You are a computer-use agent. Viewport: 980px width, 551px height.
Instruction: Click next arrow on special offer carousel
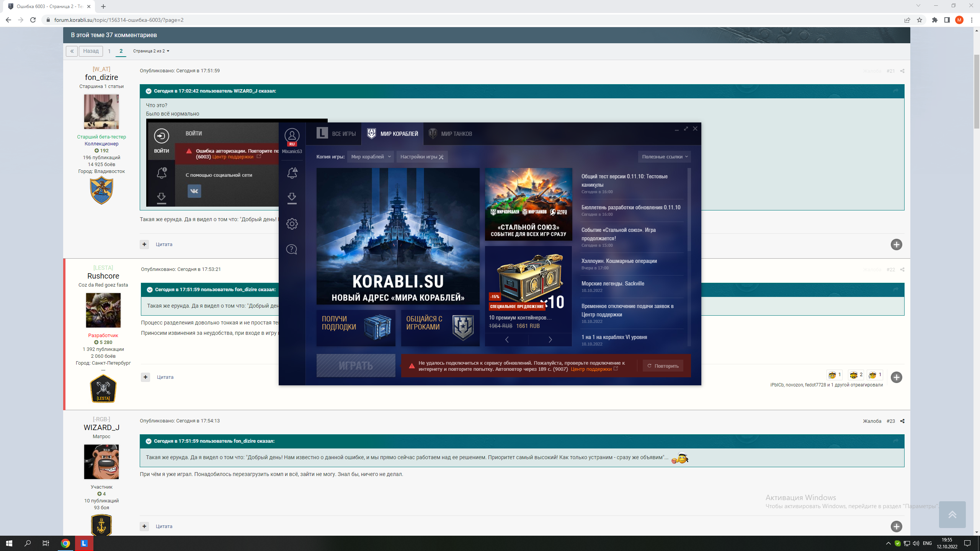(x=550, y=339)
